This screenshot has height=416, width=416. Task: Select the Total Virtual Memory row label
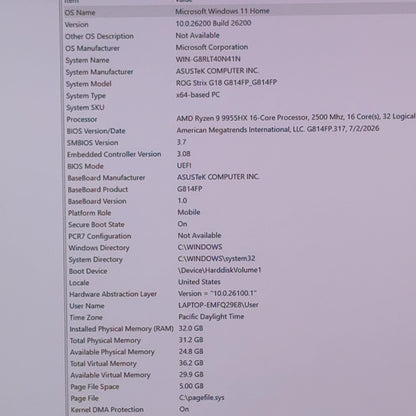103,364
